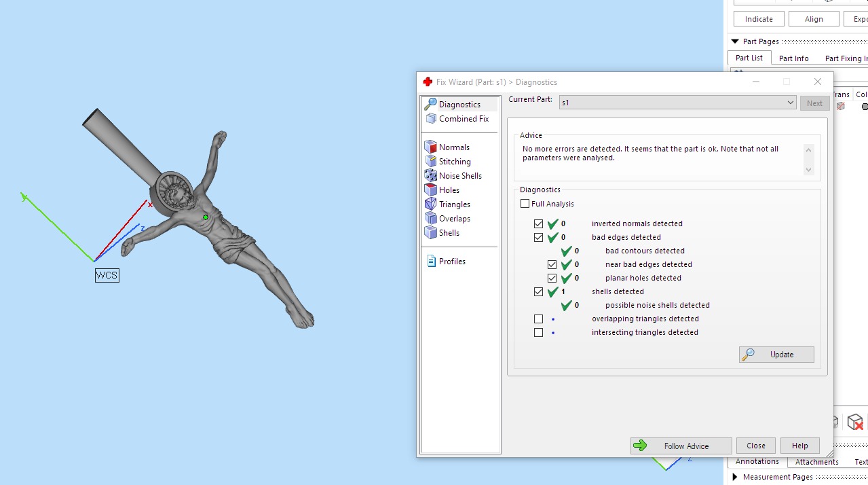868x485 pixels.
Task: Click the transparency cube icon in part list
Action: [x=841, y=107]
